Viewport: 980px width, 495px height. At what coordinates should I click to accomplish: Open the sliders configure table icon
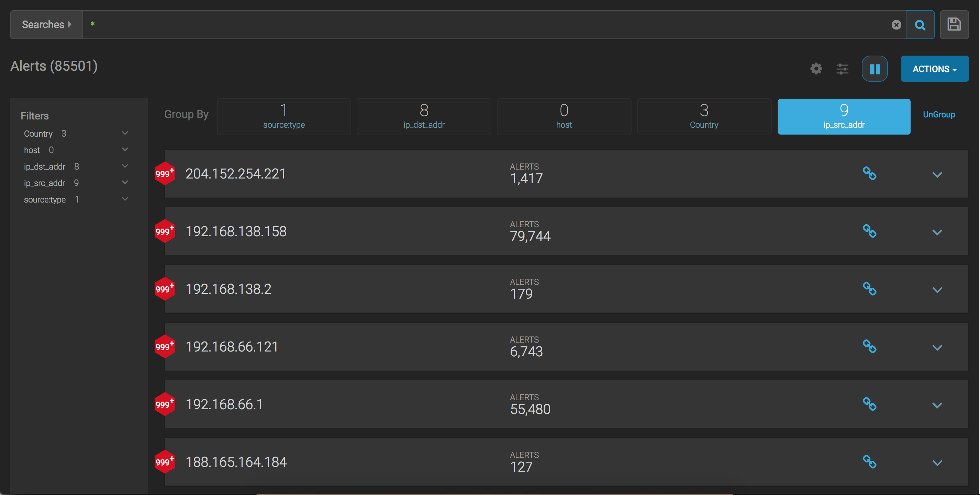pos(842,69)
